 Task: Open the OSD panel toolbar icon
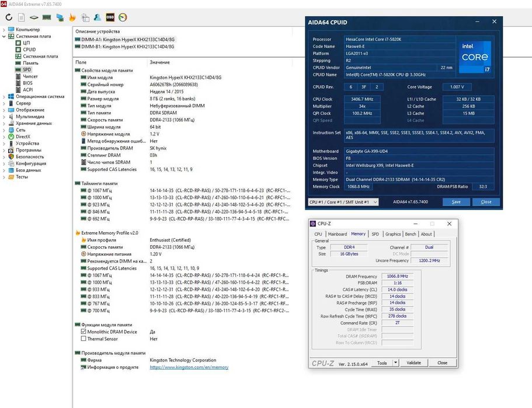tap(110, 18)
